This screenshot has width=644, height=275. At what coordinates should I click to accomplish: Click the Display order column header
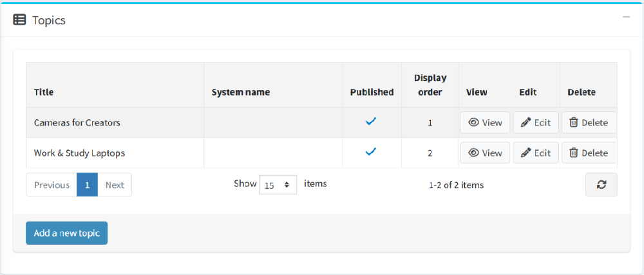click(430, 85)
